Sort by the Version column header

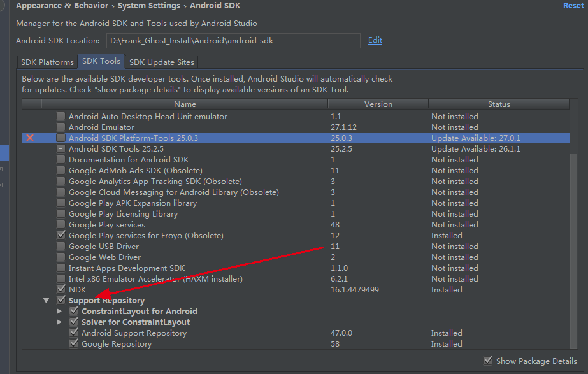coord(378,104)
